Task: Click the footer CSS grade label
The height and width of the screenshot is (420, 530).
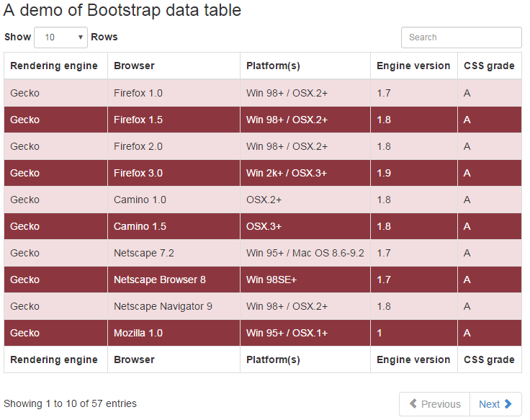Action: point(490,359)
